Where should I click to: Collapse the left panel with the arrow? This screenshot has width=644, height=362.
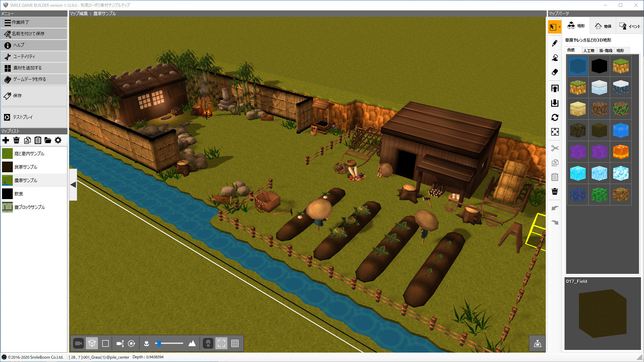pyautogui.click(x=73, y=184)
